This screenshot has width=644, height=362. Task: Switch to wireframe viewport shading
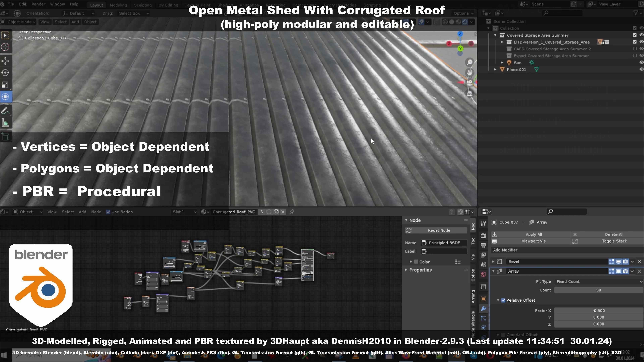tap(445, 22)
